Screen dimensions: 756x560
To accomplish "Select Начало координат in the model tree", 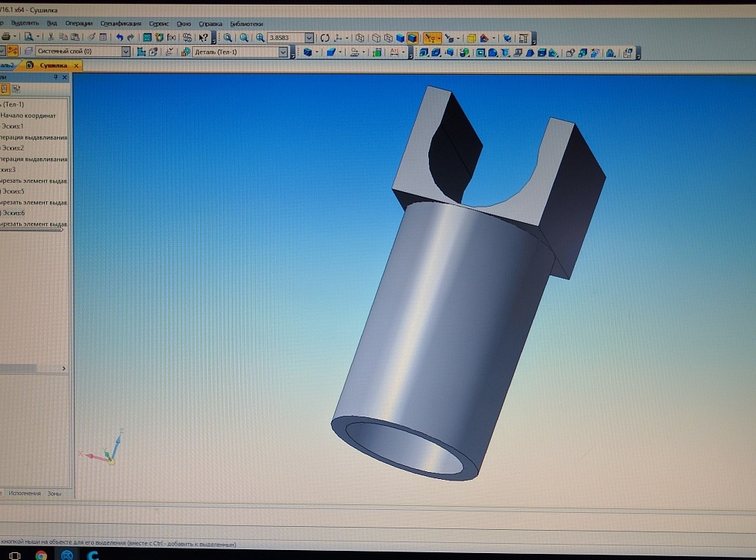I will point(28,116).
